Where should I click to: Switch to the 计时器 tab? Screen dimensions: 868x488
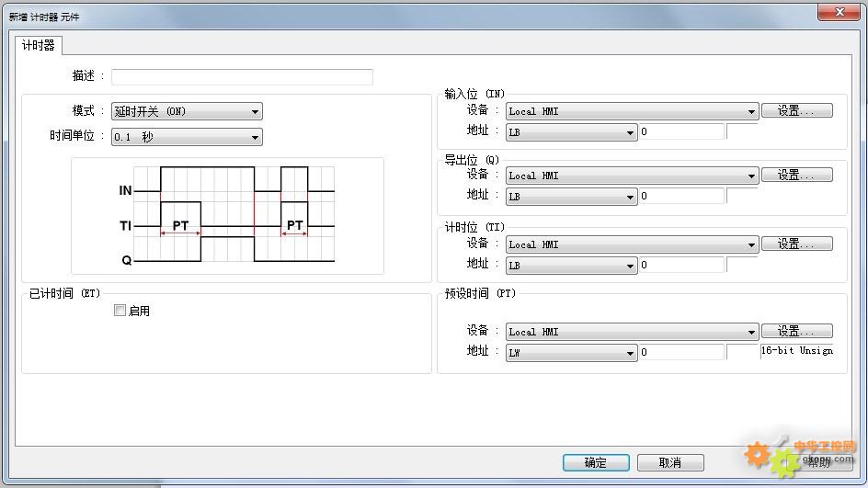coord(39,44)
